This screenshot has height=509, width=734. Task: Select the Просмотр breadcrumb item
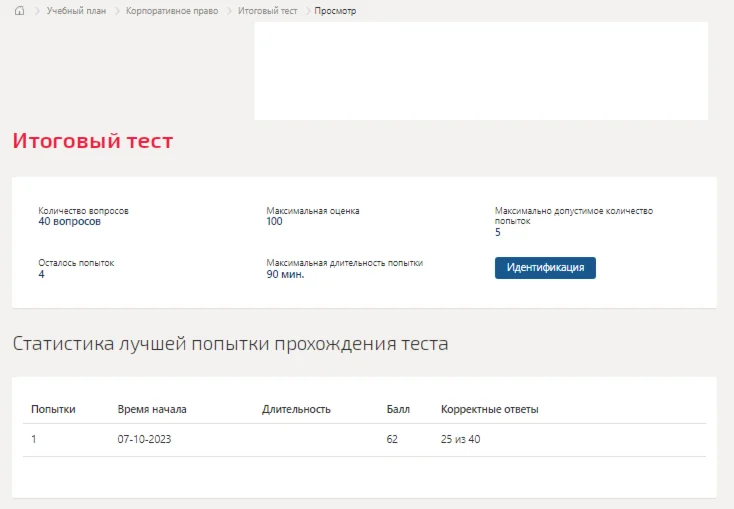point(335,11)
